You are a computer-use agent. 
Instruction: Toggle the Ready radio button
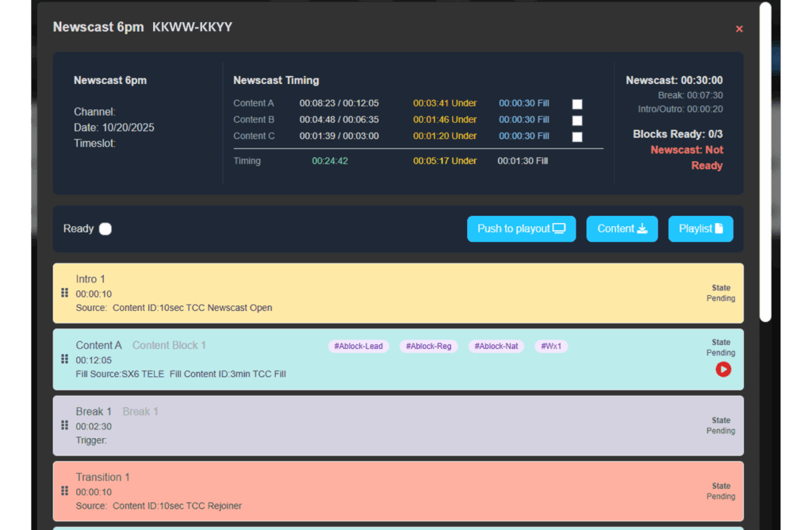coord(105,229)
